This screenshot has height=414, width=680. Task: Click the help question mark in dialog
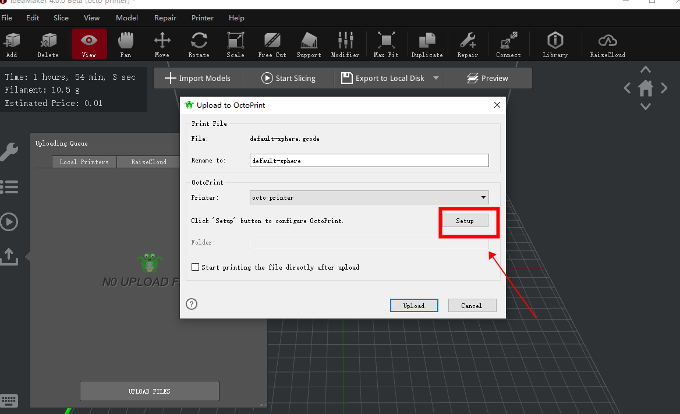point(191,304)
